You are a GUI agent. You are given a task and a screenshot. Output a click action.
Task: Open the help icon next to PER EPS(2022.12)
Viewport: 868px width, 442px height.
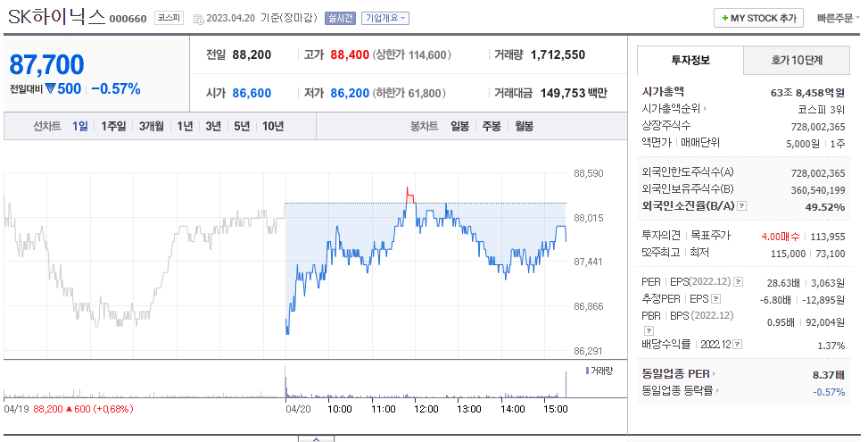click(x=738, y=282)
